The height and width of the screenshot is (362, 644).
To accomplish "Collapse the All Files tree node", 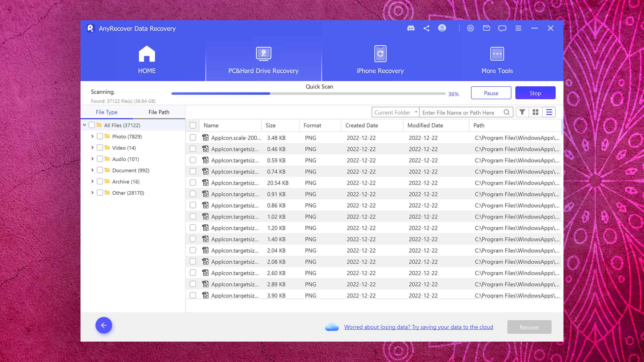I will (x=85, y=125).
